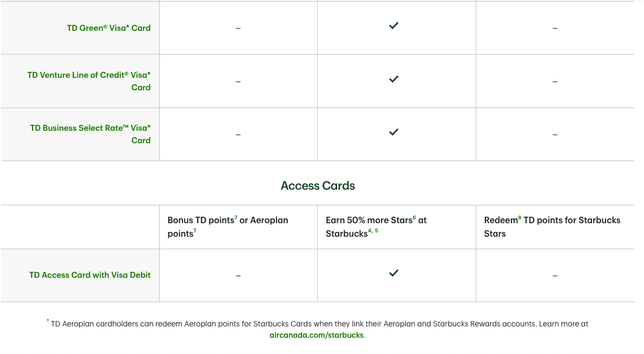
Task: Click footnote 5 beside 'Starbucks' header
Action: [377, 231]
